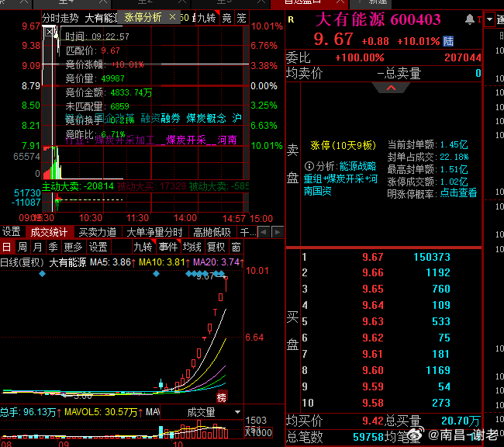Click the 封单占成交 22.18% value
The width and height of the screenshot is (504, 447).
(x=454, y=157)
